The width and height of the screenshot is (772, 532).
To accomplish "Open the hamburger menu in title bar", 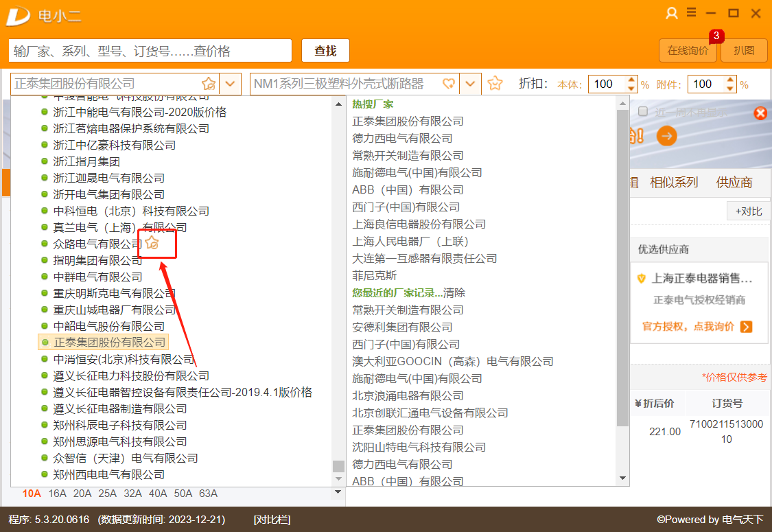I will pyautogui.click(x=691, y=13).
